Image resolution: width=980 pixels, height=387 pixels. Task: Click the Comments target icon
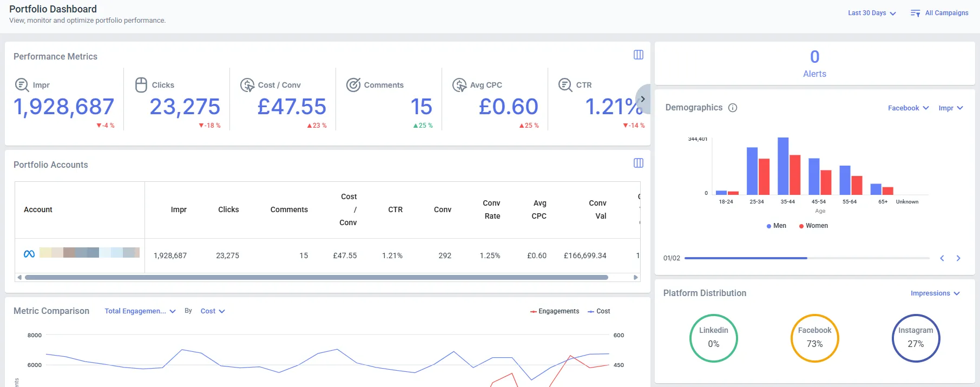click(353, 85)
